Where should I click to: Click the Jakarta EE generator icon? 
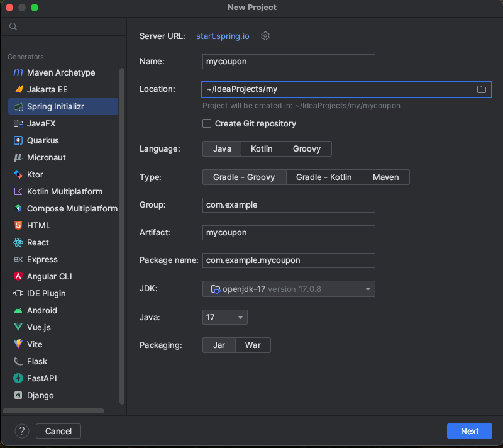pyautogui.click(x=19, y=89)
